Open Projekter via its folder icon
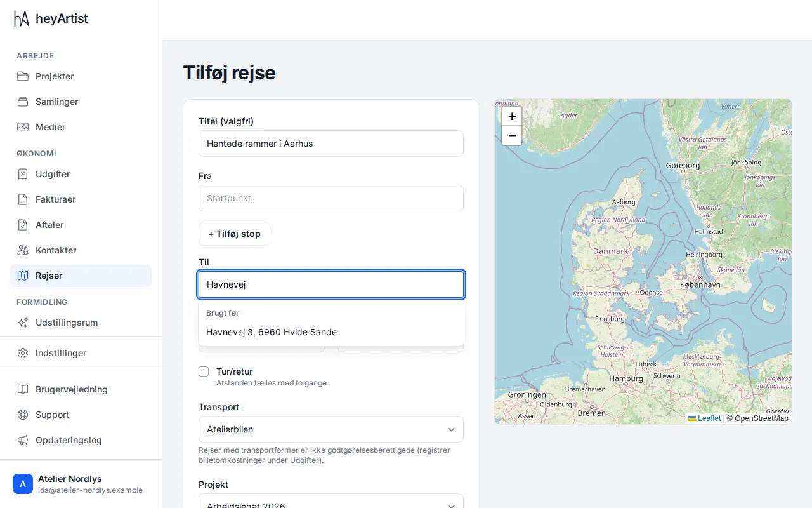The image size is (812, 508). tap(23, 76)
